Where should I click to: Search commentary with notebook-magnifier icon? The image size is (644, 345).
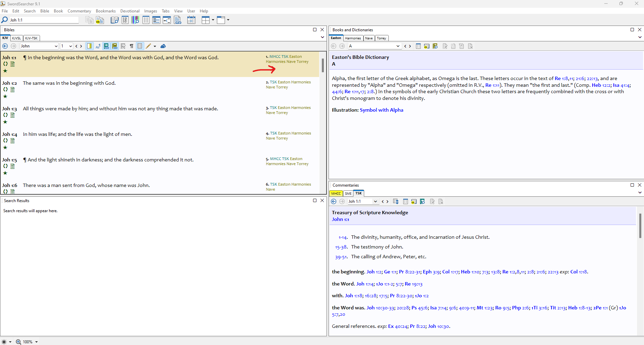click(x=422, y=201)
